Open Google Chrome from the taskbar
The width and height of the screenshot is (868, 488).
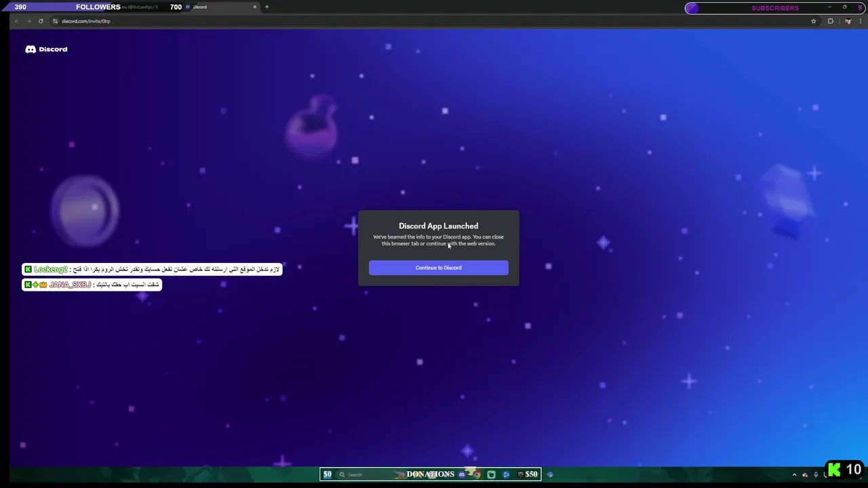[x=477, y=474]
